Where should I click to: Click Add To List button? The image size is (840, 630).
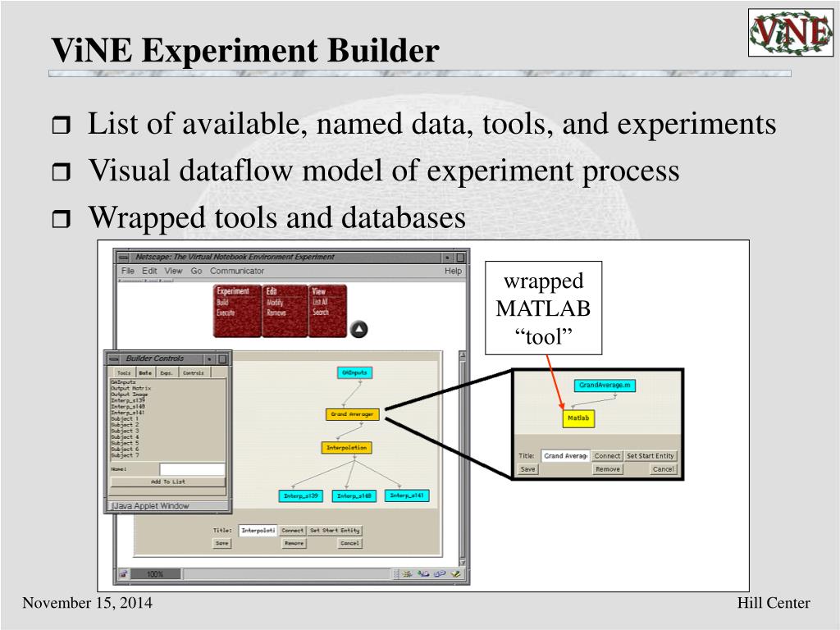pyautogui.click(x=167, y=482)
